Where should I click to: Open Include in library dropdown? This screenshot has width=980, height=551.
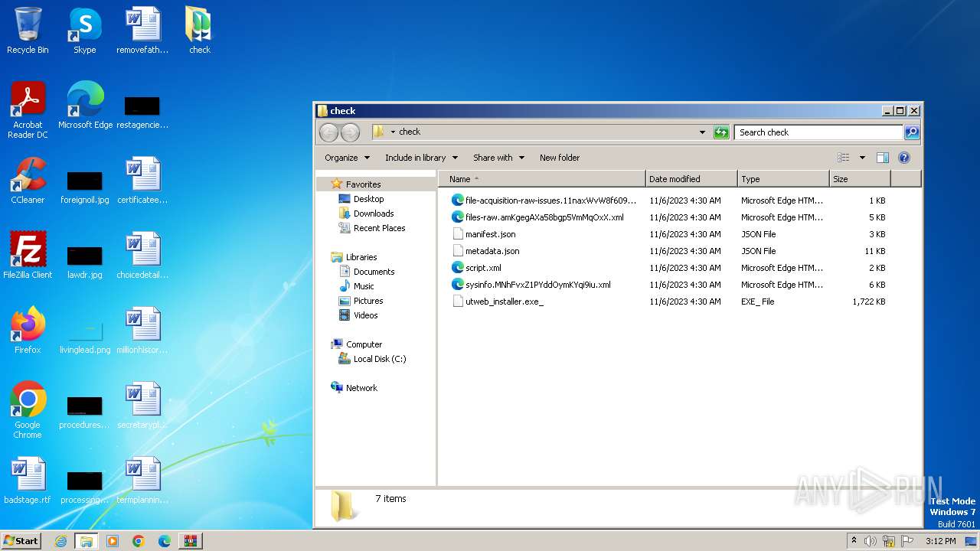point(421,158)
